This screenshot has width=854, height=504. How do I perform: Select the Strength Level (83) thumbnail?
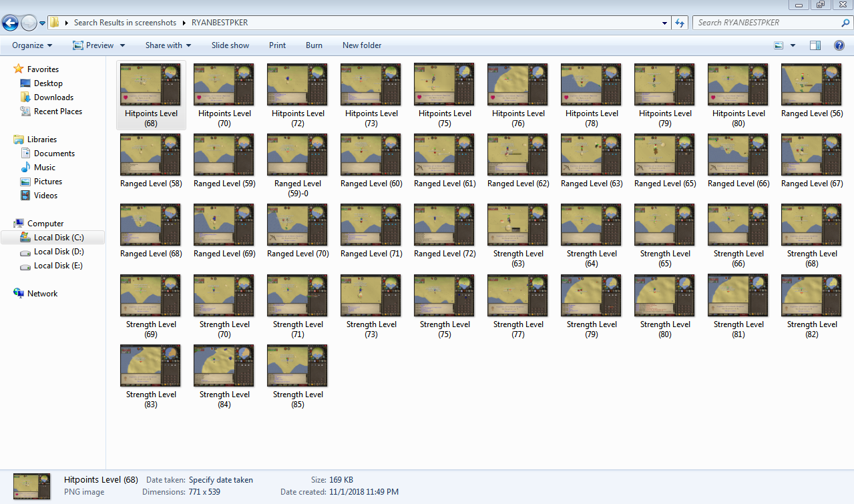coord(151,366)
